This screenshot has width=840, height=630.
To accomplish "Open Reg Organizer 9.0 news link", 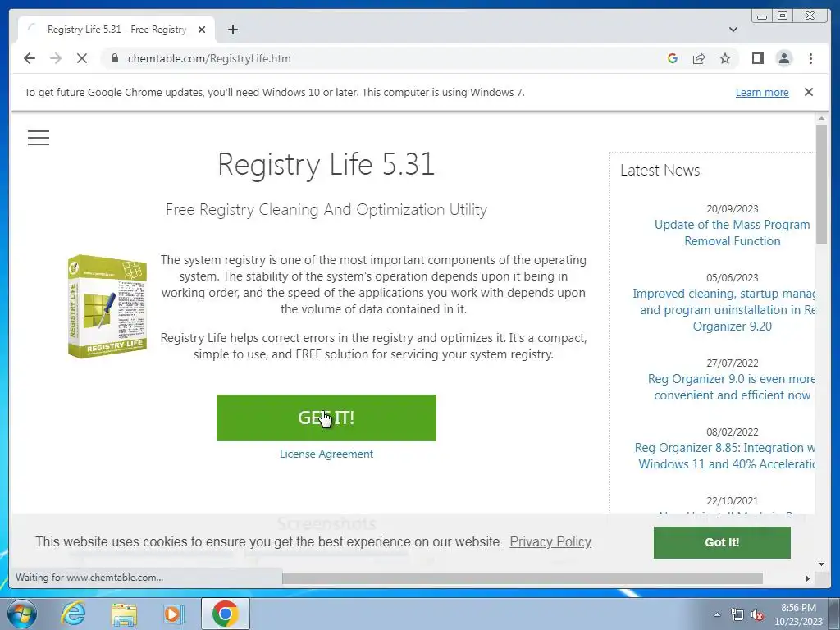I will point(731,387).
